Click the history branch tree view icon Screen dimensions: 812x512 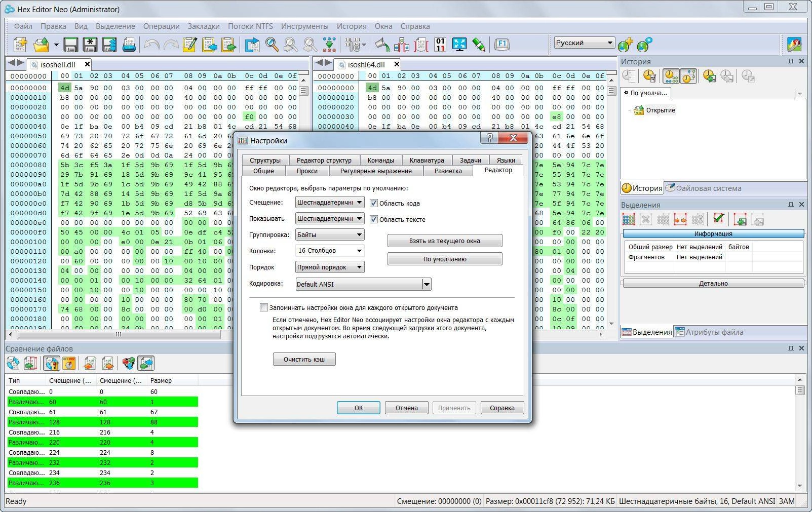688,76
